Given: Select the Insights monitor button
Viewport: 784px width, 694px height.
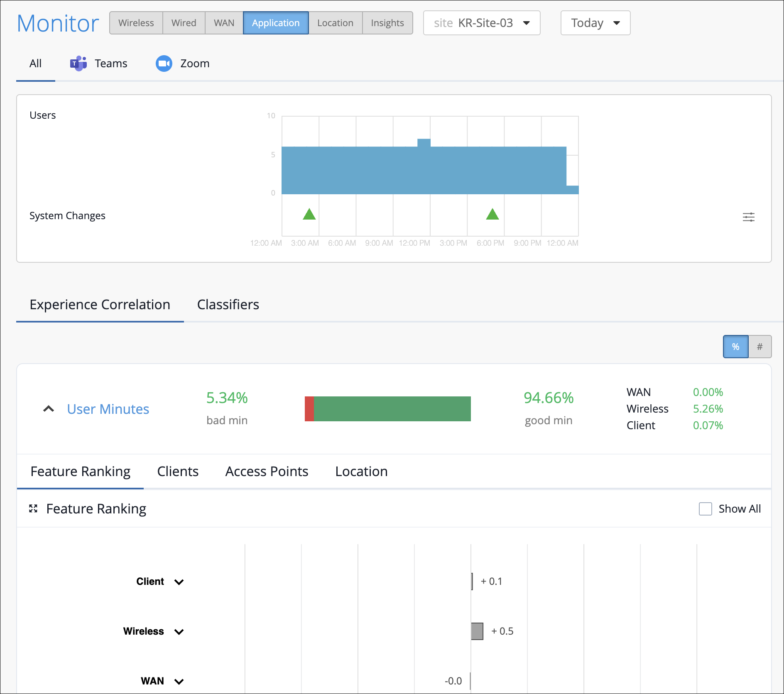Looking at the screenshot, I should [x=387, y=23].
